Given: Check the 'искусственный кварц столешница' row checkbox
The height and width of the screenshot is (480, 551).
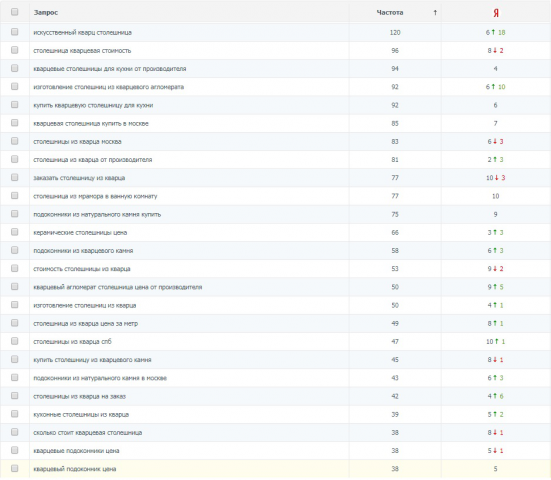Looking at the screenshot, I should coord(14,32).
